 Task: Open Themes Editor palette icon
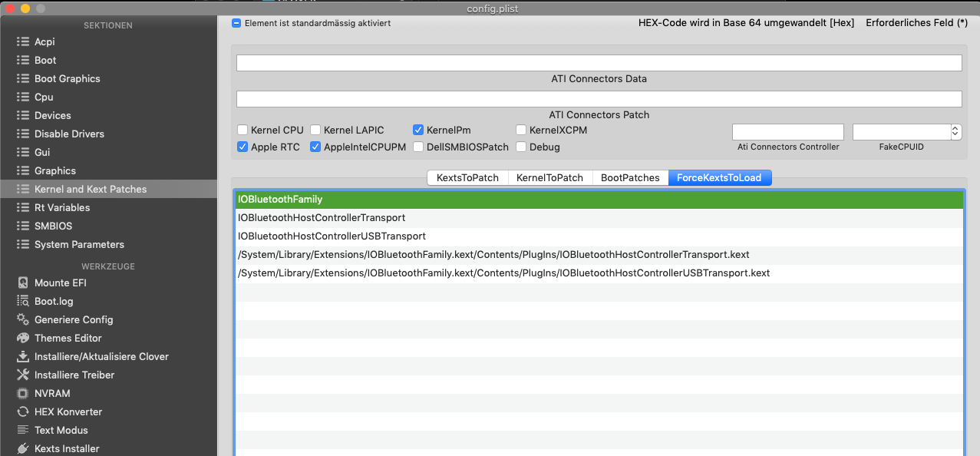(x=23, y=338)
